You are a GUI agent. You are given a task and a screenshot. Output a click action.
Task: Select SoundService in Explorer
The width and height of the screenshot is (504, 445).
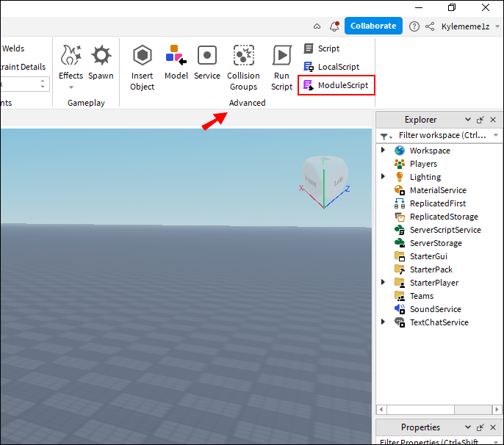[436, 309]
